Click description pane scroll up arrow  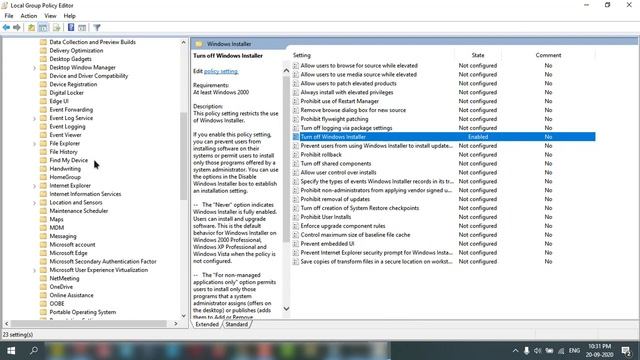click(x=286, y=71)
